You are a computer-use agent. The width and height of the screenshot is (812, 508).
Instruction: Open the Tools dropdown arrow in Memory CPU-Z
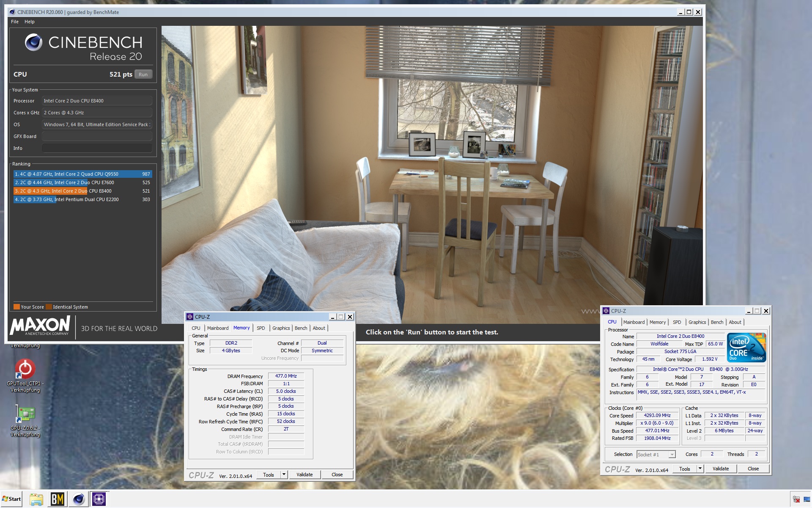[x=284, y=475]
